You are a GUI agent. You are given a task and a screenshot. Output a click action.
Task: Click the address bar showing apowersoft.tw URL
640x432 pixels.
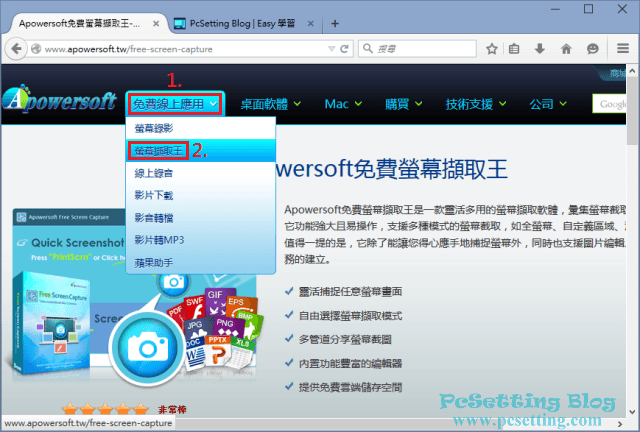coord(180,47)
